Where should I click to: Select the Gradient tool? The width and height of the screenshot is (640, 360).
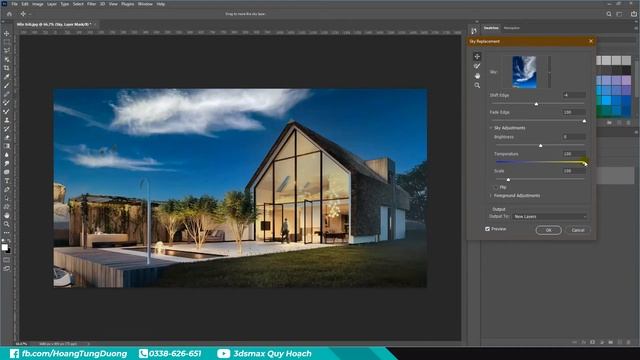click(7, 146)
